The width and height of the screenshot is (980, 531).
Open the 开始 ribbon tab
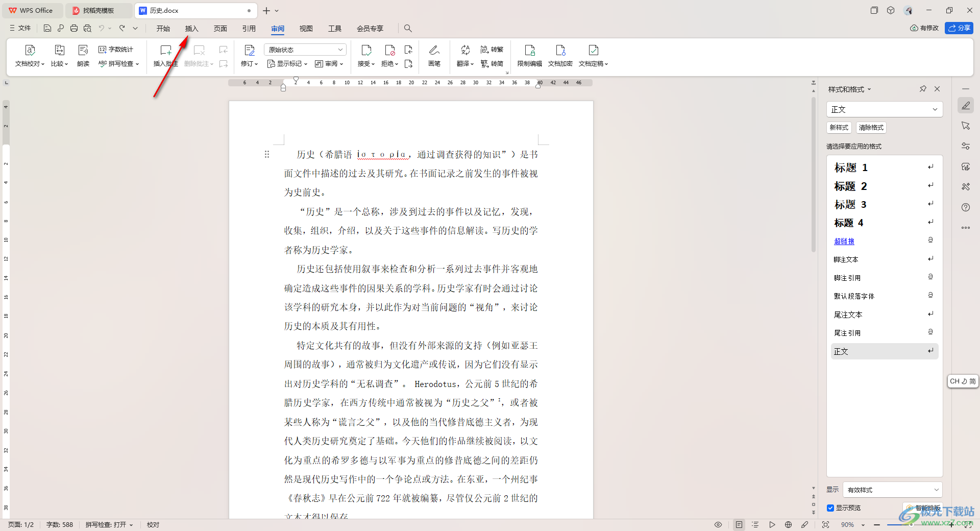point(163,29)
